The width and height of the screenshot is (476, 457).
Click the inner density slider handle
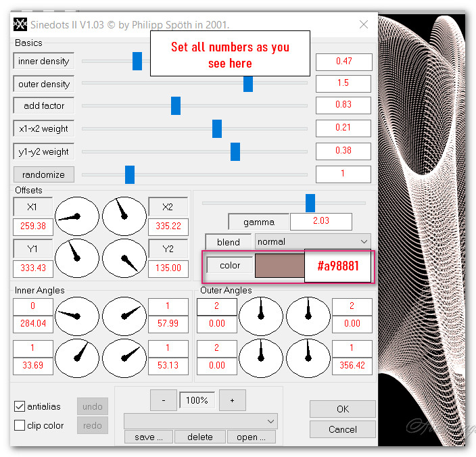tap(137, 62)
